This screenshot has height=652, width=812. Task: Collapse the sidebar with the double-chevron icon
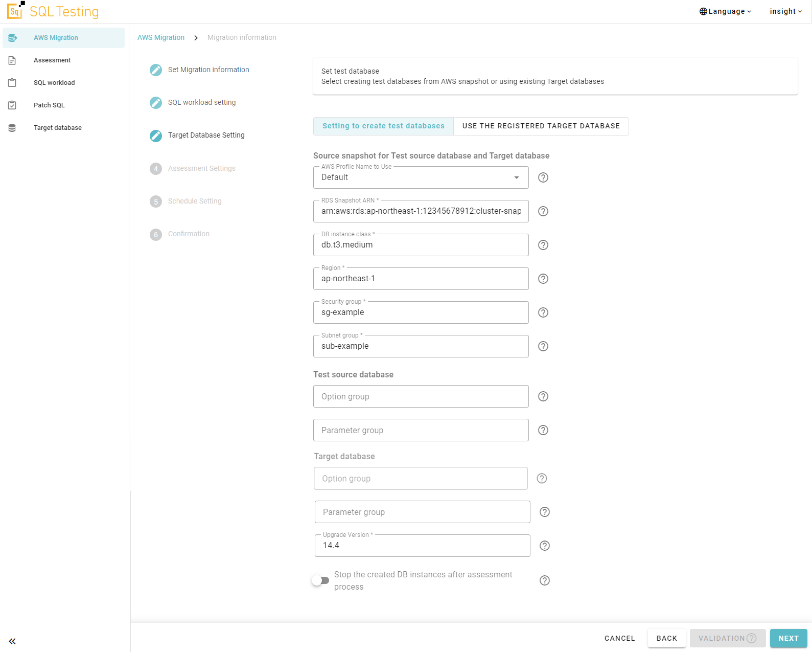point(12,641)
